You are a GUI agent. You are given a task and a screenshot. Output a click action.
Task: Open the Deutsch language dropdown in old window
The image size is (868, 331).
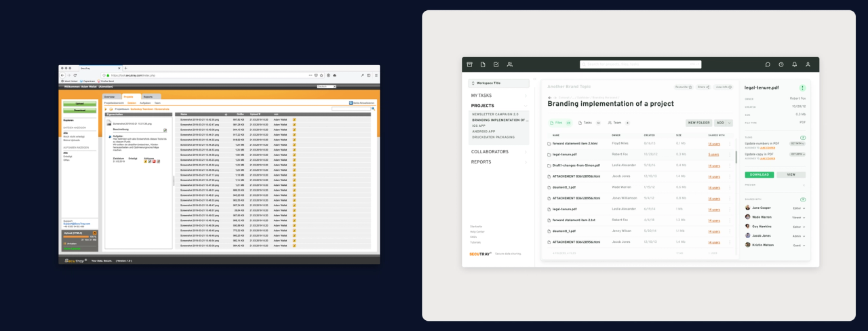326,86
